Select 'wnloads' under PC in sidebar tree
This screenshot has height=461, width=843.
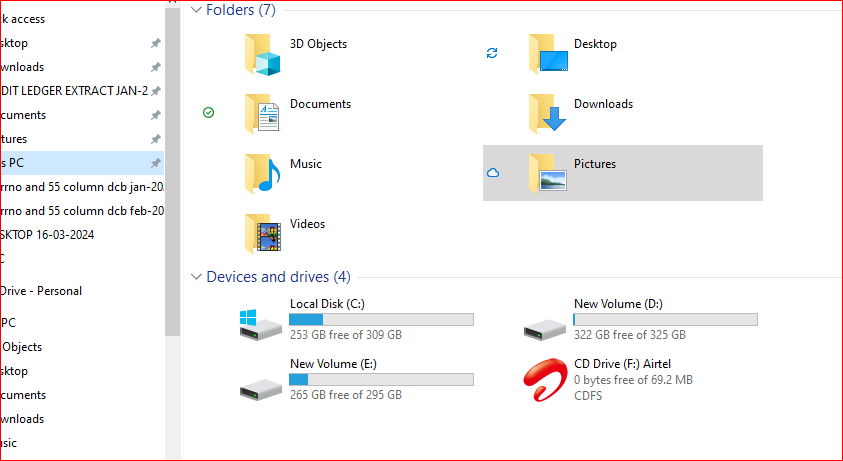tap(22, 419)
